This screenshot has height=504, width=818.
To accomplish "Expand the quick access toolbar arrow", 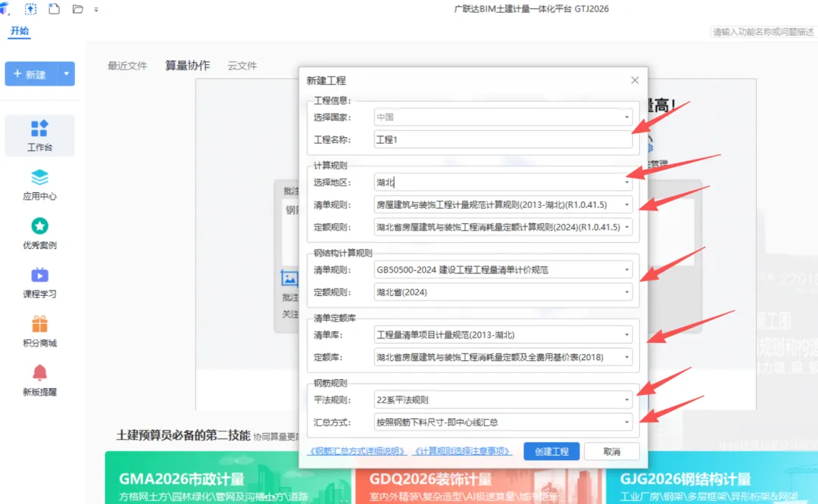I will point(96,9).
